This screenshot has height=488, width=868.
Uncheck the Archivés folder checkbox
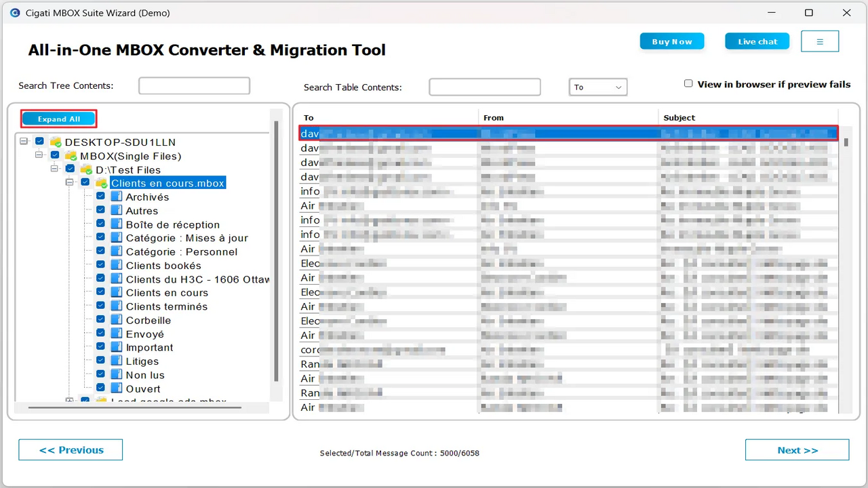pos(100,196)
